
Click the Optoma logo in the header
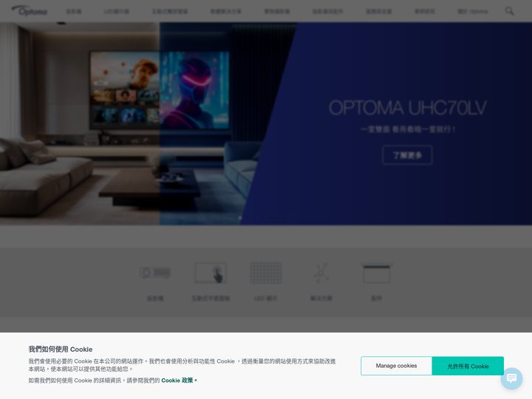pos(30,11)
